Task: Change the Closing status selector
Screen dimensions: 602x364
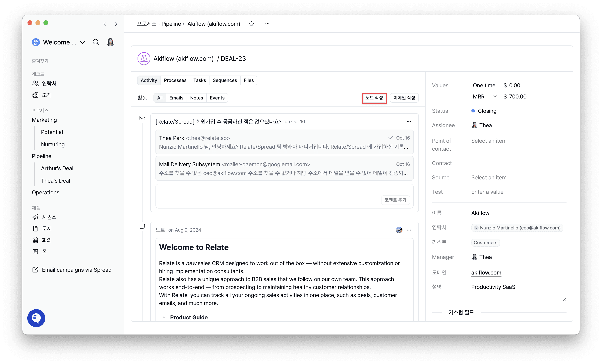Action: pos(487,111)
